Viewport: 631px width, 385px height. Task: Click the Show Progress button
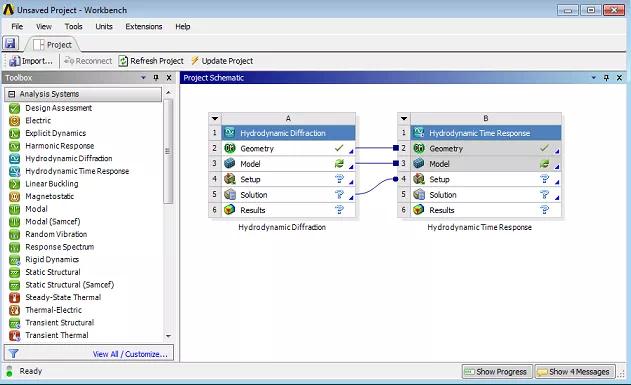pos(497,372)
